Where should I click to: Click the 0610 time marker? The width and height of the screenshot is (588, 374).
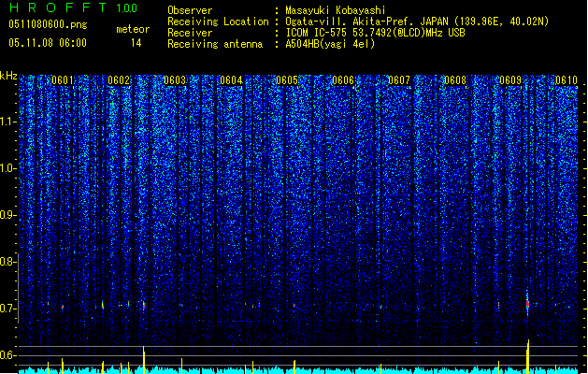pyautogui.click(x=566, y=80)
